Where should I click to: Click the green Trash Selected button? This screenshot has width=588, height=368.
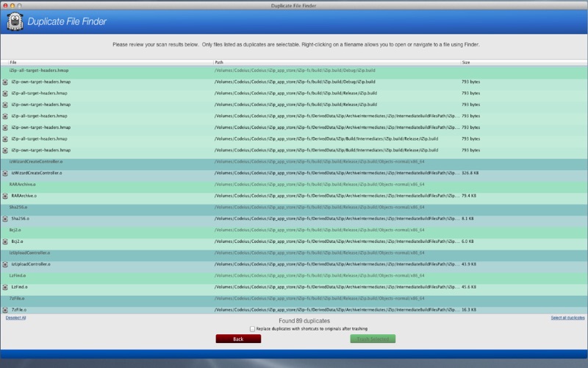click(373, 339)
